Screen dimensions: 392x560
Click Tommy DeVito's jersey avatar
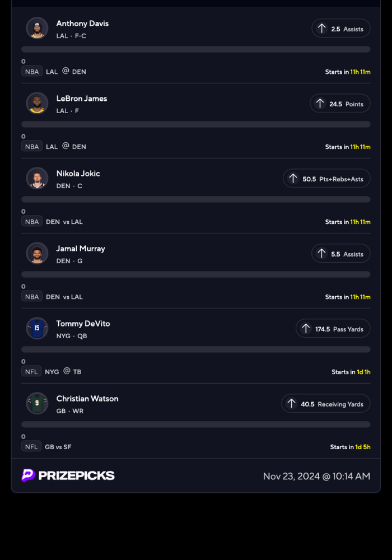click(x=37, y=328)
